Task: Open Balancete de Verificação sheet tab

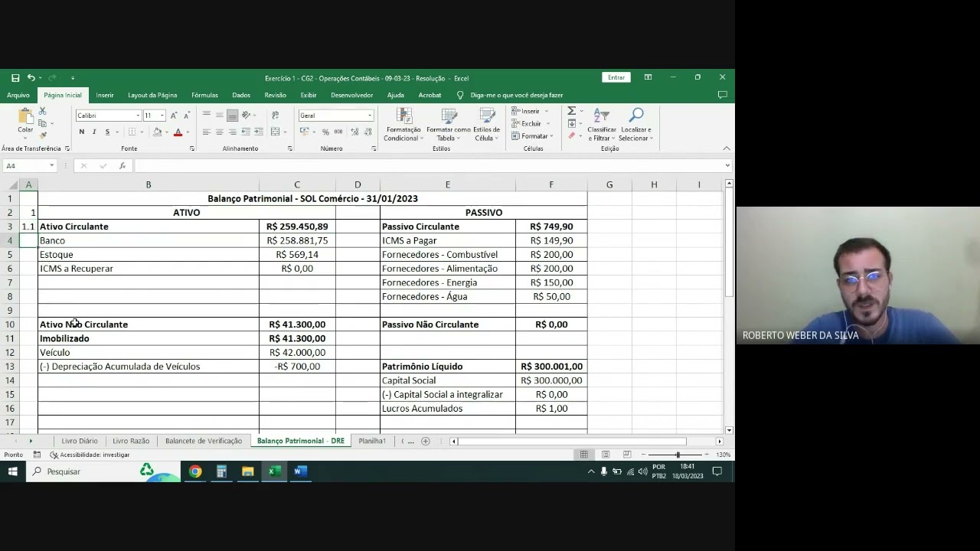Action: click(x=204, y=441)
